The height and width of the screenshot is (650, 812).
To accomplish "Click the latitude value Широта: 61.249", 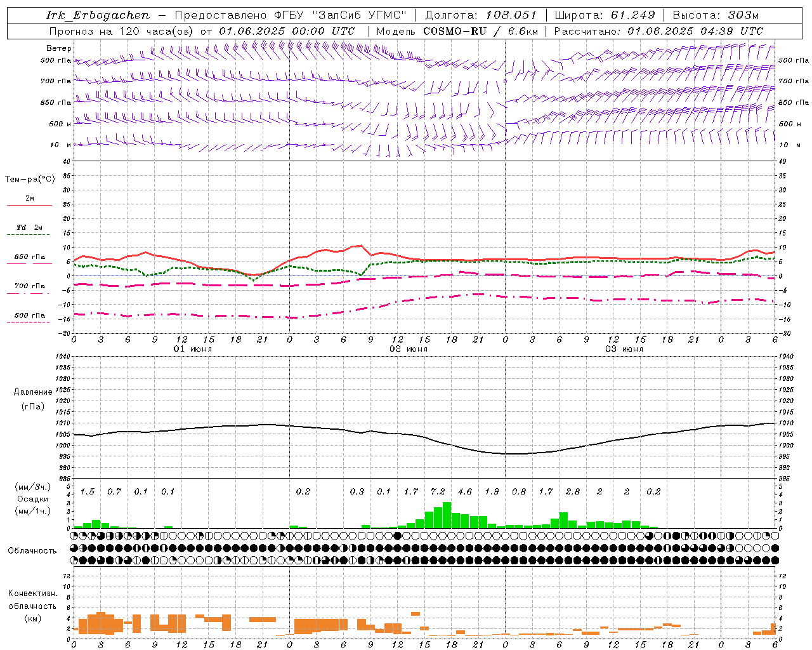I will click(x=605, y=15).
